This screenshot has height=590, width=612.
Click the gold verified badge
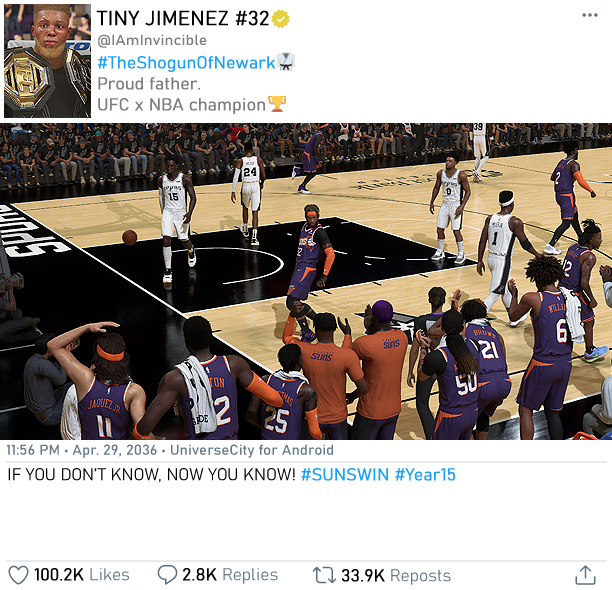281,18
